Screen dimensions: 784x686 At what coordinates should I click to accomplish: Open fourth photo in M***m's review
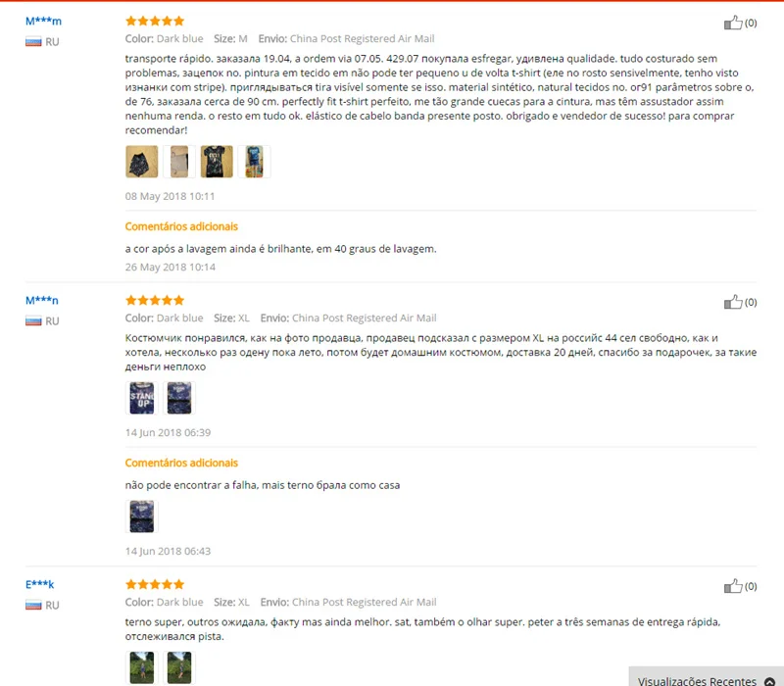point(254,162)
